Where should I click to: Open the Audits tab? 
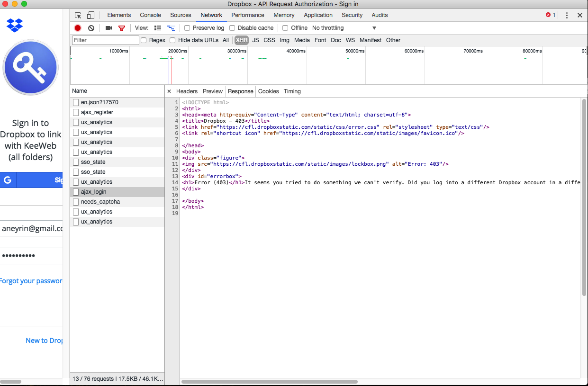point(380,15)
